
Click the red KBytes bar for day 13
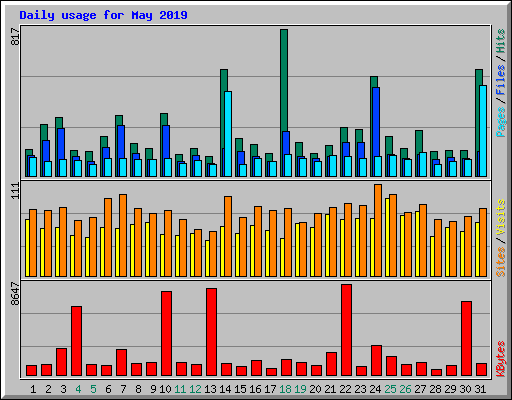pos(211,332)
